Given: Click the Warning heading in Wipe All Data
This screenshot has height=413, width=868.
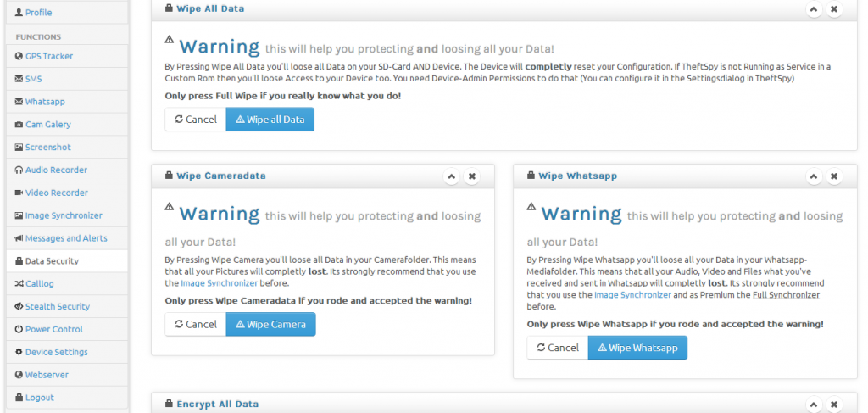Looking at the screenshot, I should tap(220, 47).
